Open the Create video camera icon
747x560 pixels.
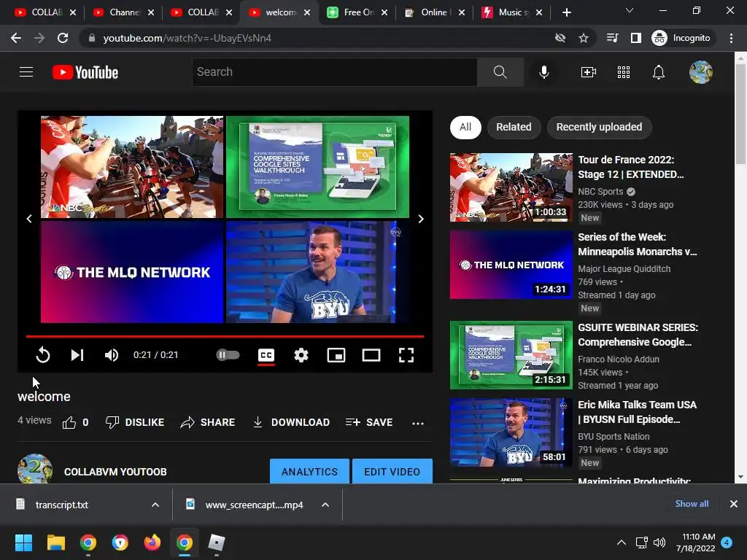coord(589,72)
